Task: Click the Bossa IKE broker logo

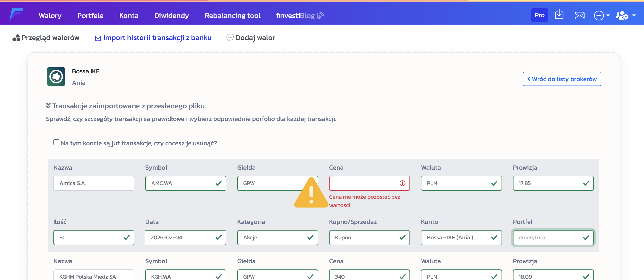Action: (56, 77)
